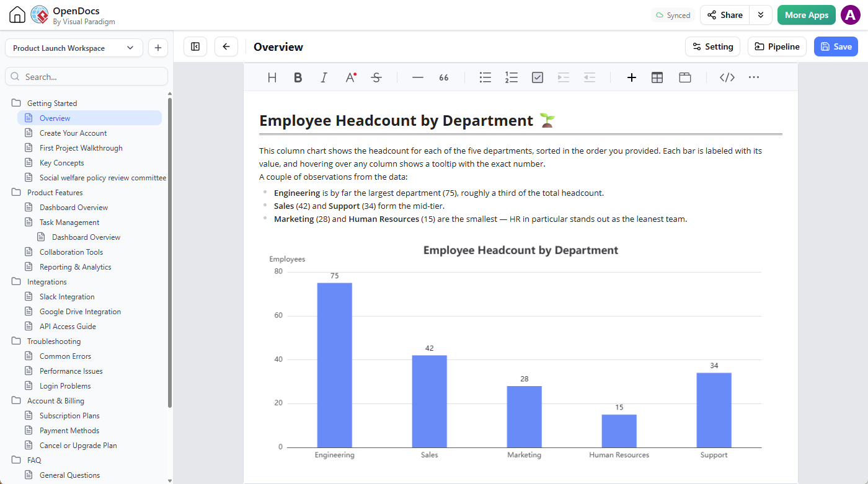The image size is (868, 484).
Task: Click the Synced cloud status indicator
Action: [673, 15]
